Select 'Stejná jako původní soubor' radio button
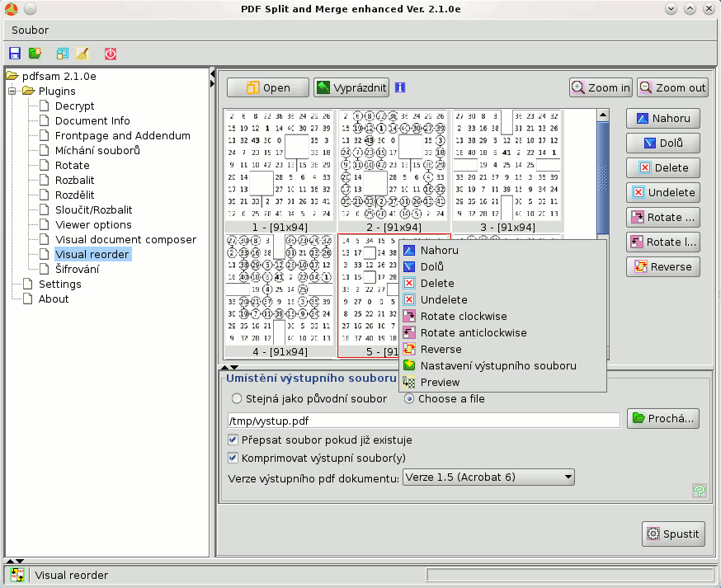Screen dimensions: 721x588 tap(237, 398)
